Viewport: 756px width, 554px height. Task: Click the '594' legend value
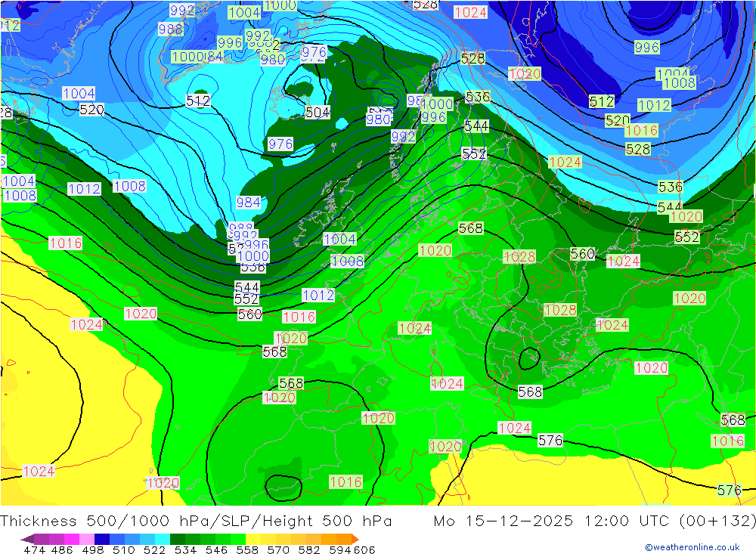point(340,549)
